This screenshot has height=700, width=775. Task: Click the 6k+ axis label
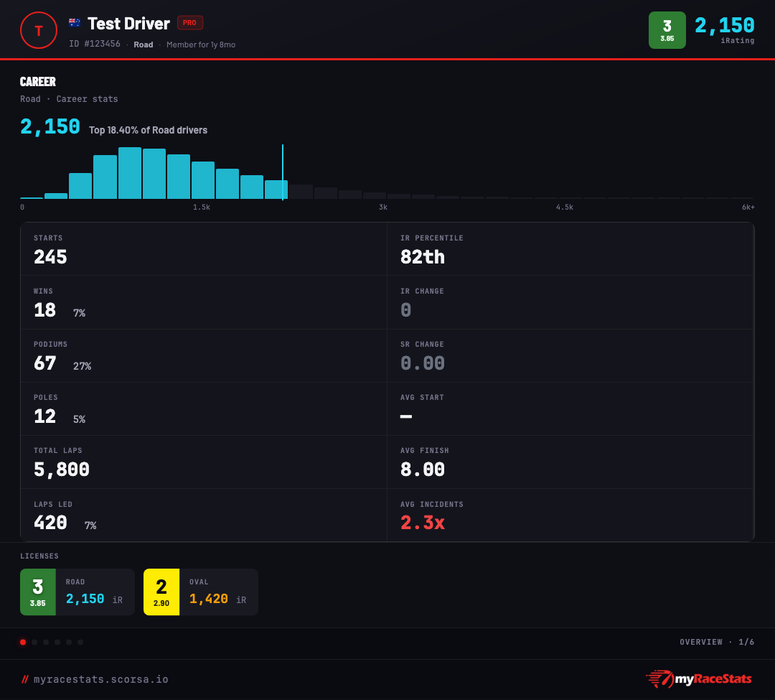click(x=748, y=207)
